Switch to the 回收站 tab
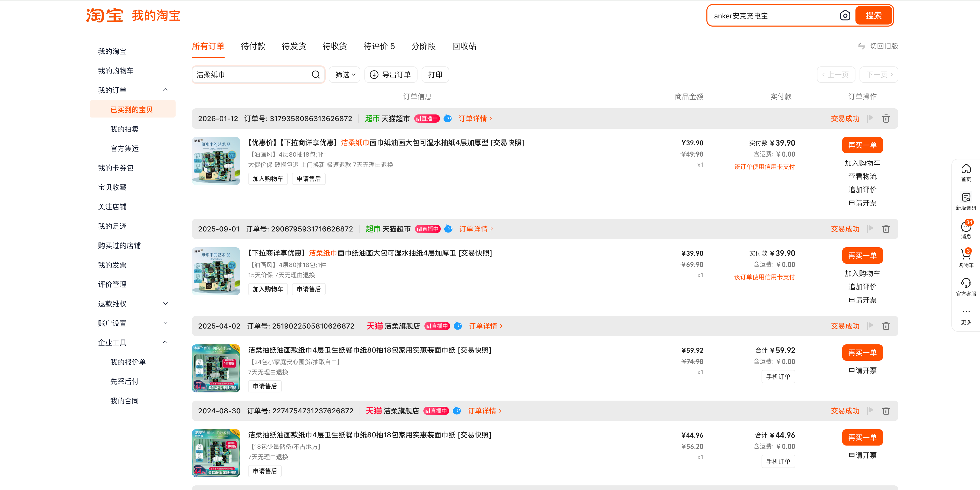This screenshot has width=980, height=490. [464, 46]
